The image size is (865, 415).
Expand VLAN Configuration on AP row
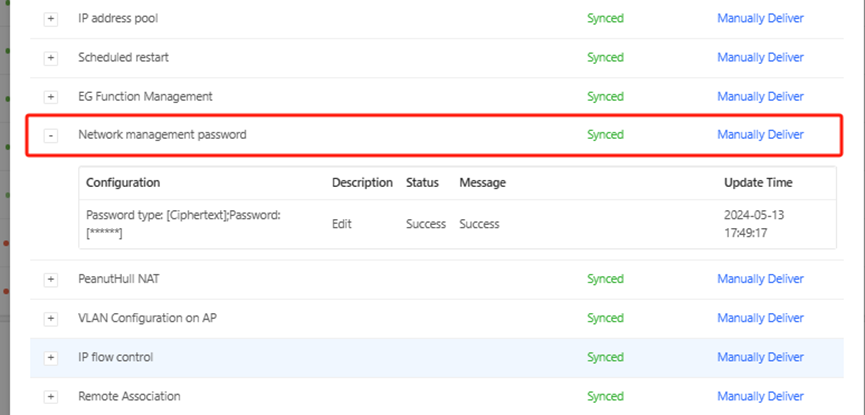click(51, 319)
